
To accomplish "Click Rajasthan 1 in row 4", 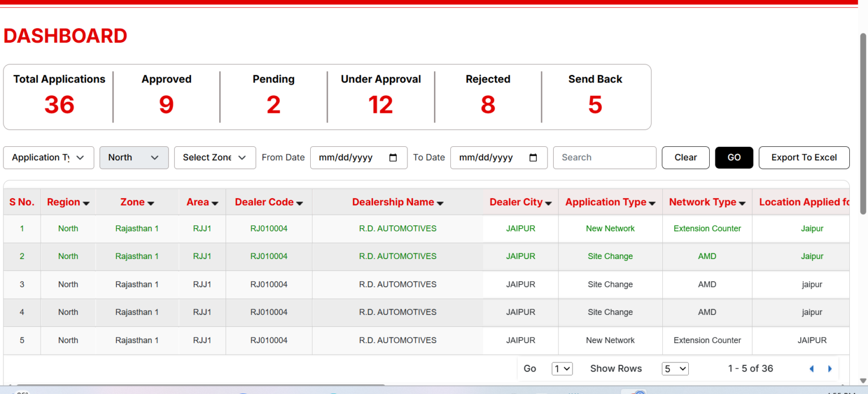I will [137, 312].
